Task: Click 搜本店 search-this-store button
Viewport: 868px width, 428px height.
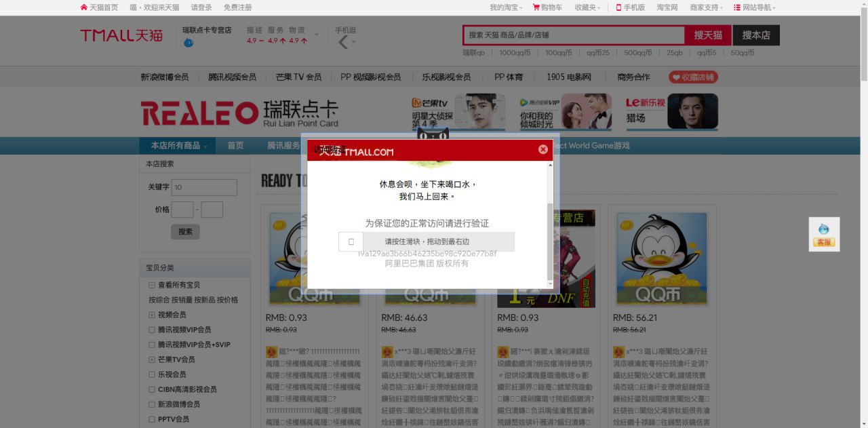Action: tap(756, 35)
